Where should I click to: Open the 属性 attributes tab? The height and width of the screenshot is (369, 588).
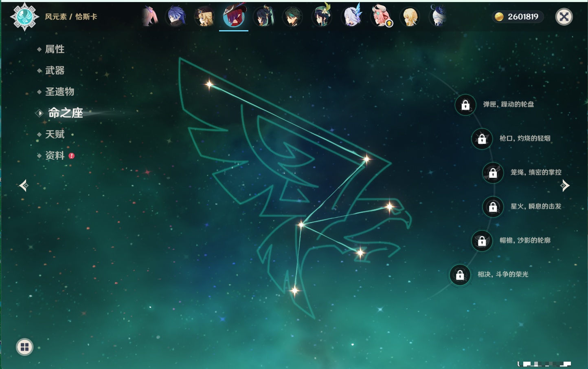(x=55, y=49)
